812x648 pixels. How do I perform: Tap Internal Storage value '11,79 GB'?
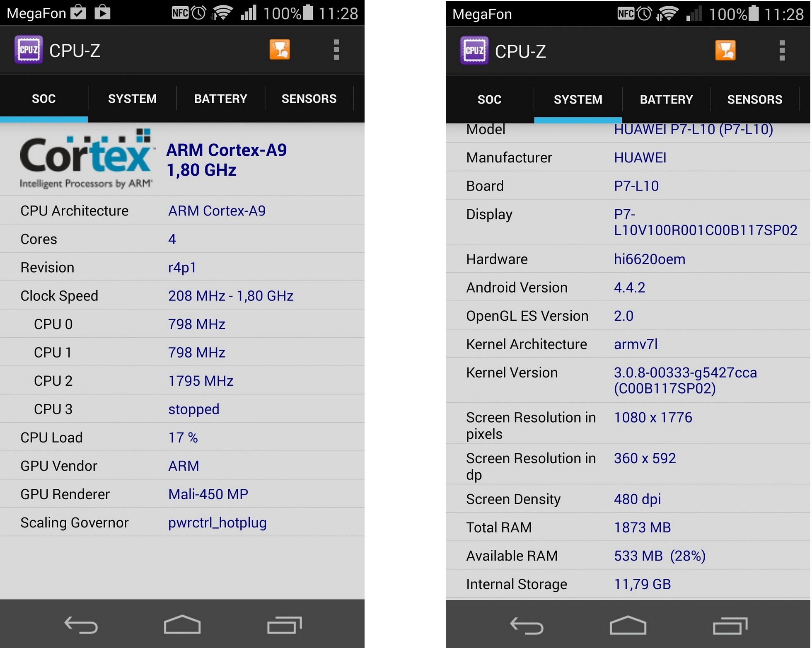pos(642,584)
